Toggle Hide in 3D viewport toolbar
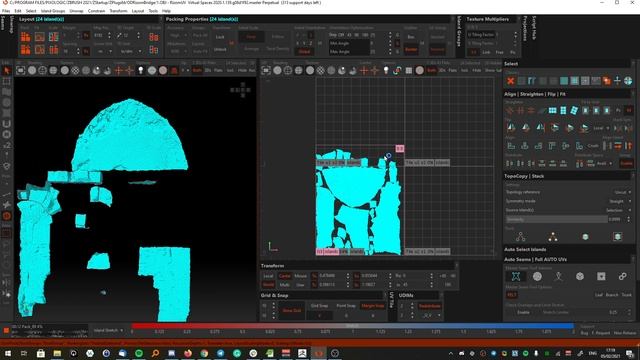The width and height of the screenshot is (640, 360). [x=242, y=71]
